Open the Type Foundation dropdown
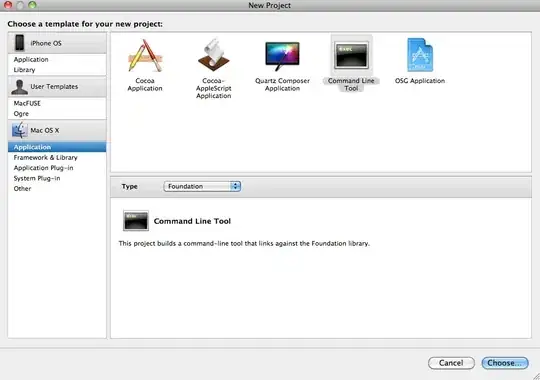 [x=202, y=186]
